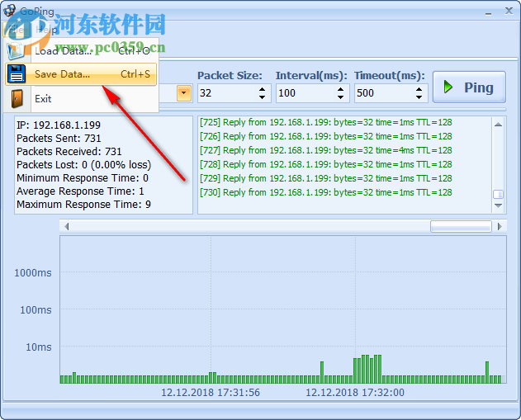Click the 1000ms graph axis label

(x=33, y=273)
